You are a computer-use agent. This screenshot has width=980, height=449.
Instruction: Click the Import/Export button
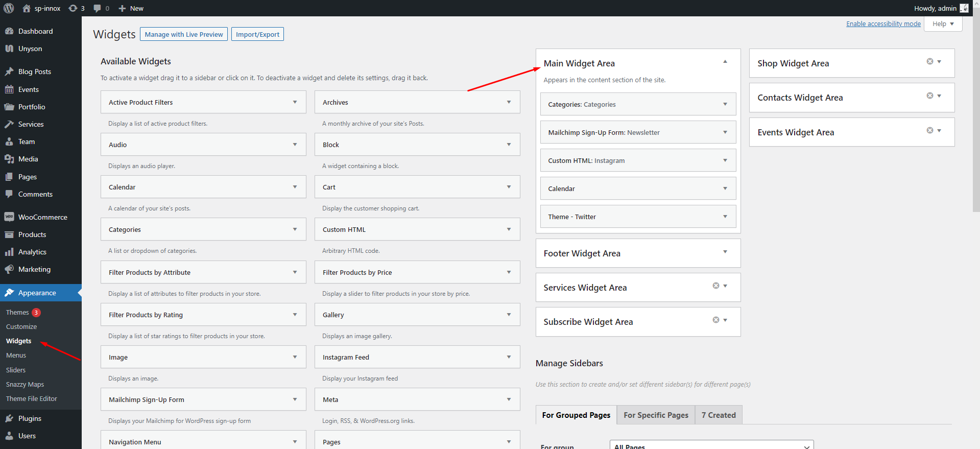[x=257, y=34]
